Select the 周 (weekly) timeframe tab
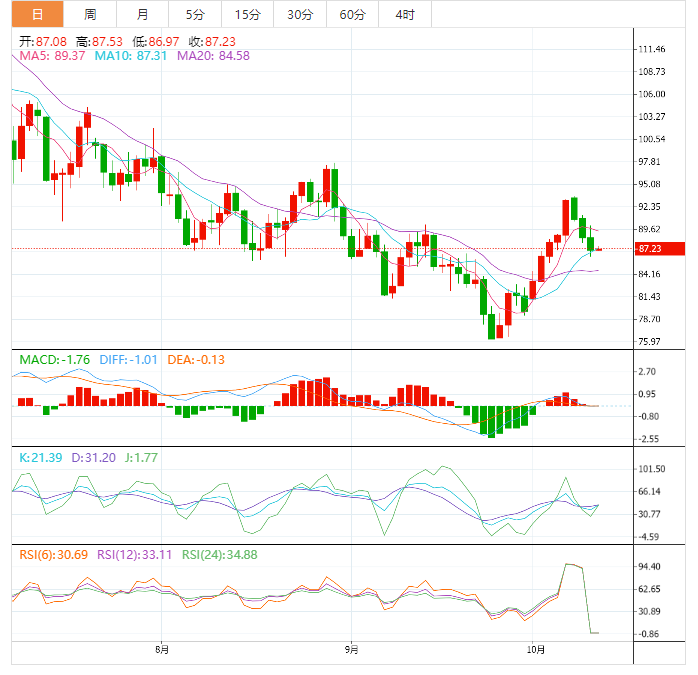Screen dimensions: 698x675 (90, 14)
